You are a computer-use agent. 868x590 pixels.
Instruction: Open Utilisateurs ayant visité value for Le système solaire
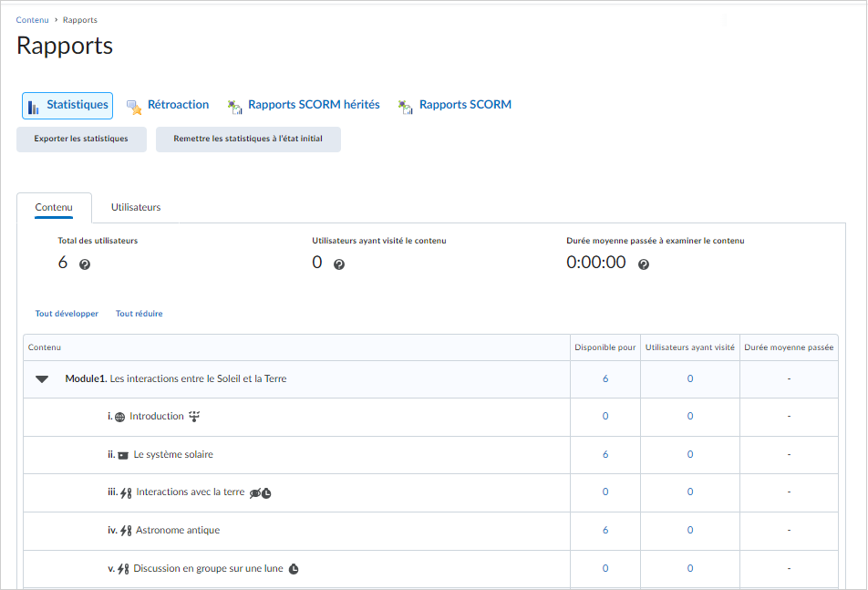(x=690, y=454)
